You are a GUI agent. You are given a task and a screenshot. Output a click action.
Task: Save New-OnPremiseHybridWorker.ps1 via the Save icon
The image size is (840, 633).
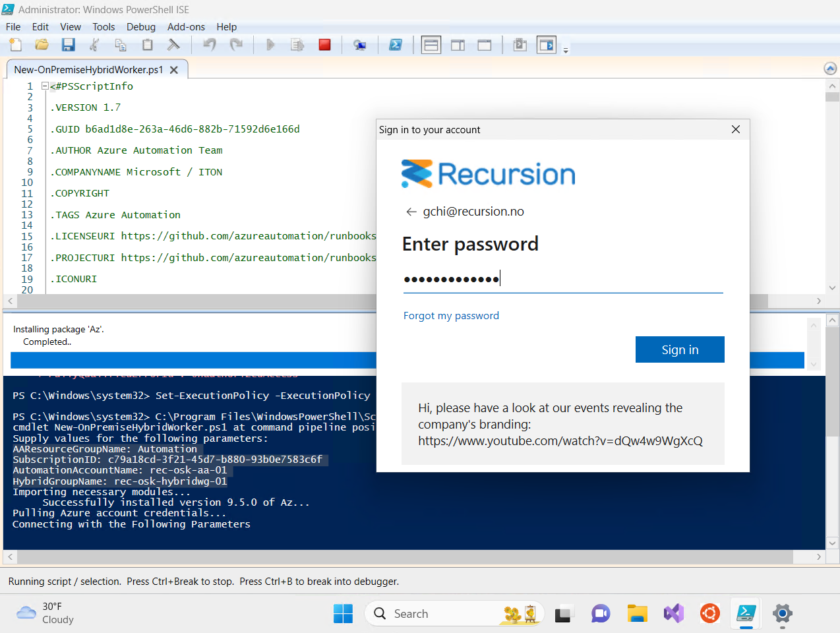click(67, 44)
